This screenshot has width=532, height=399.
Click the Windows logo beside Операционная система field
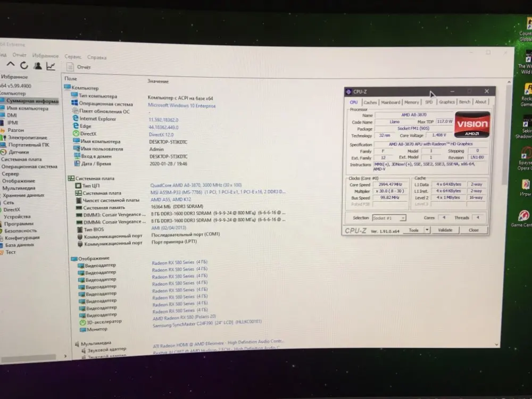[x=74, y=103]
